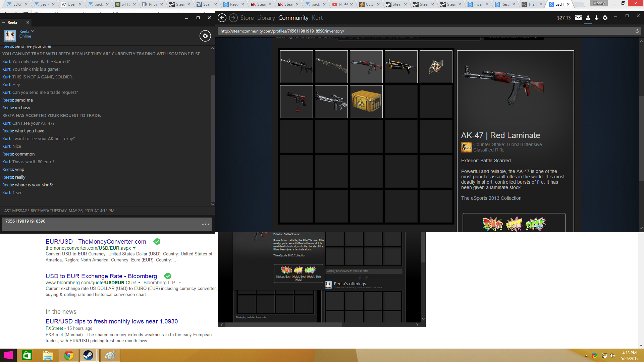Select the AK-47 Red Laminate inventory slot
The image size is (644, 362).
[x=366, y=67]
